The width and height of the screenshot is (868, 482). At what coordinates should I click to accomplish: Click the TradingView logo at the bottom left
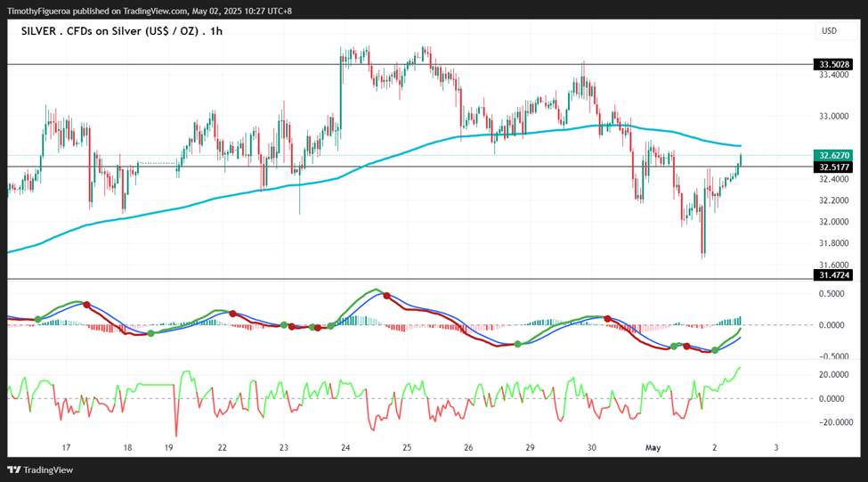(x=40, y=470)
